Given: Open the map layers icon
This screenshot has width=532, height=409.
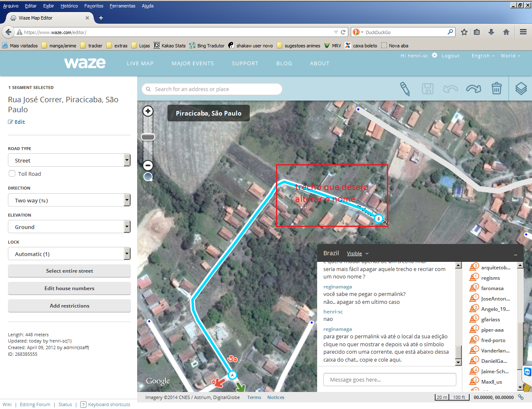Looking at the screenshot, I should 521,89.
